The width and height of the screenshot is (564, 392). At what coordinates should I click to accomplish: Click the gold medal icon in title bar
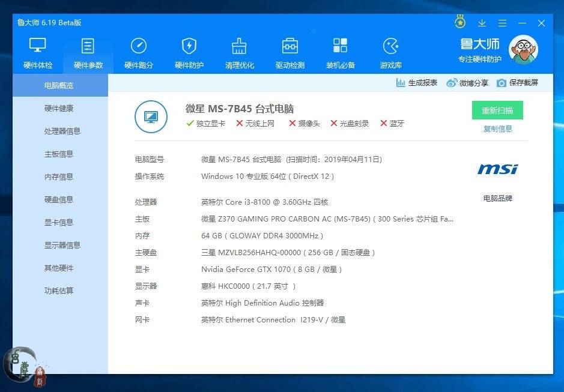tap(460, 23)
